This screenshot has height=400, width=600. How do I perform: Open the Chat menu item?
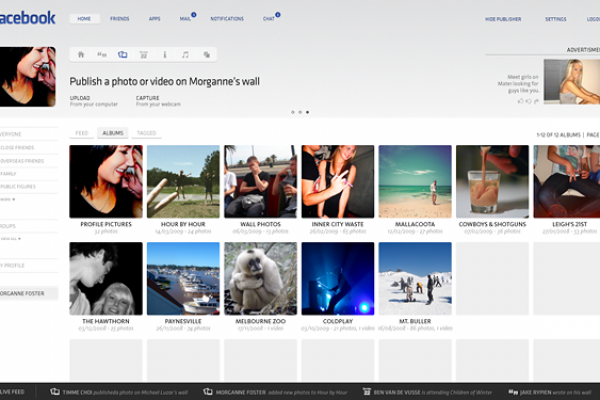click(269, 19)
